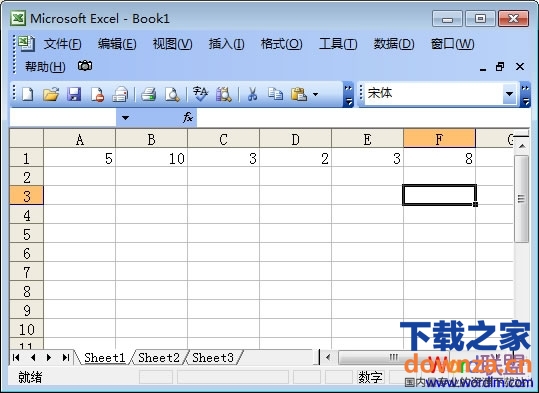Click the Excel icon in the title bar
Image resolution: width=539 pixels, height=393 pixels.
coord(18,18)
